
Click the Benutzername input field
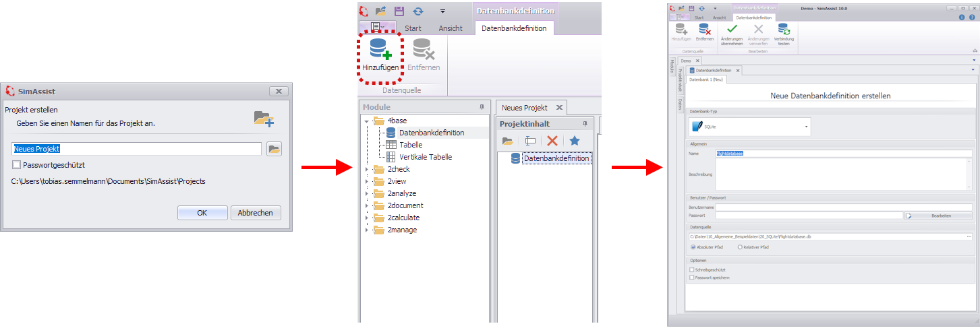(844, 207)
